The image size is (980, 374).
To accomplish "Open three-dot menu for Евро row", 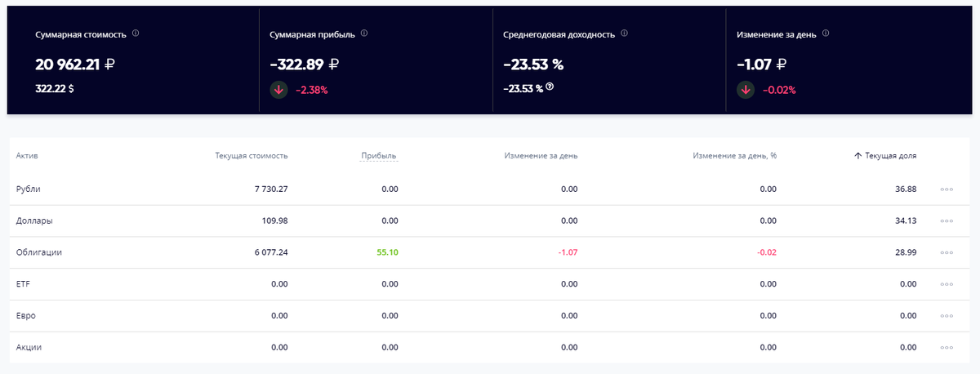I will 947,316.
